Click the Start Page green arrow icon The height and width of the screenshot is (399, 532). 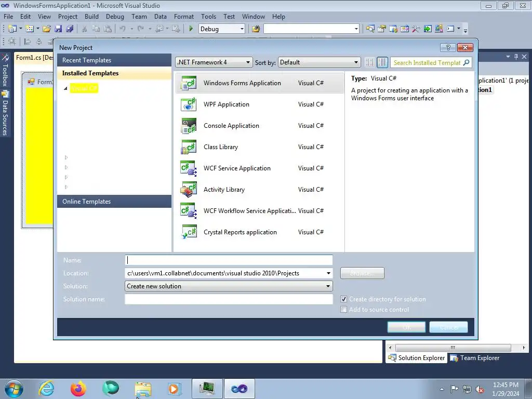coord(428,29)
